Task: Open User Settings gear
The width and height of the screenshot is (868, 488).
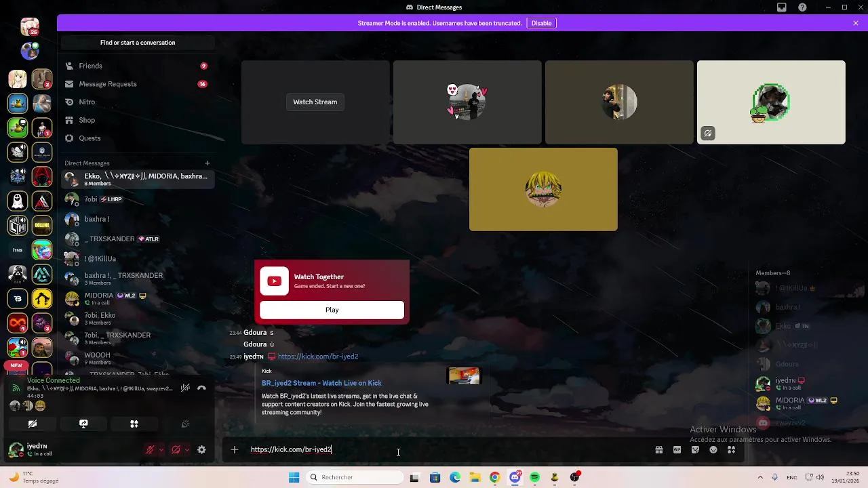Action: (201, 449)
